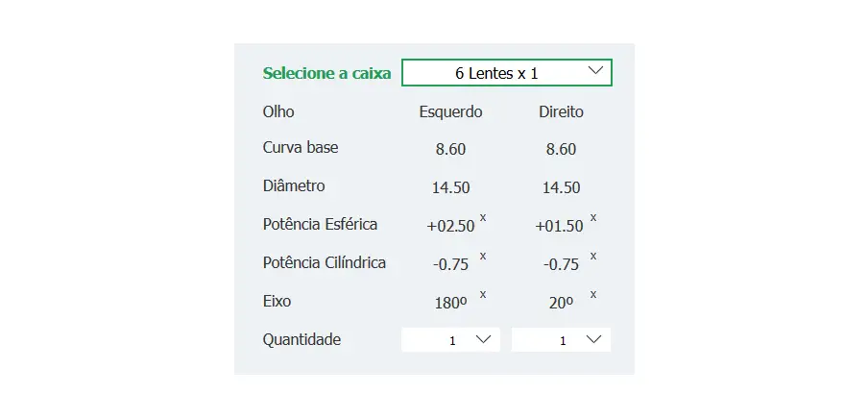
Task: Select the Direito column header
Action: 561,112
